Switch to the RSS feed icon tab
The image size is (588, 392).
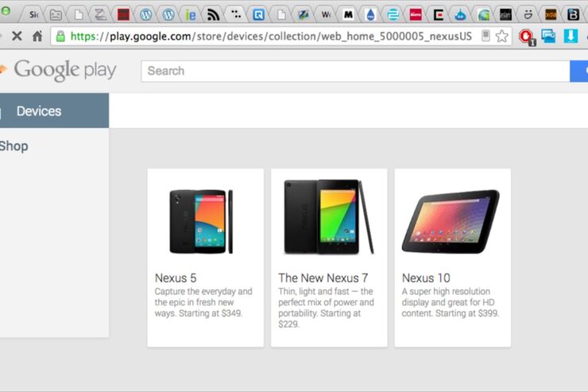[x=213, y=14]
